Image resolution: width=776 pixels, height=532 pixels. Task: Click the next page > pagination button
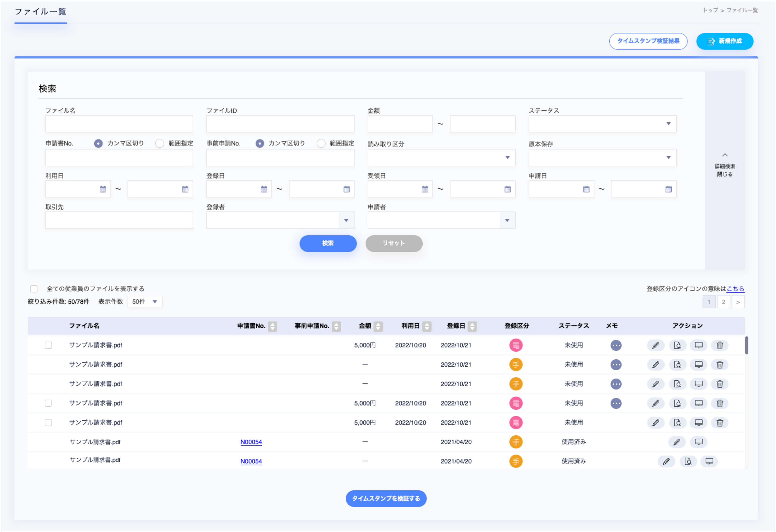738,302
